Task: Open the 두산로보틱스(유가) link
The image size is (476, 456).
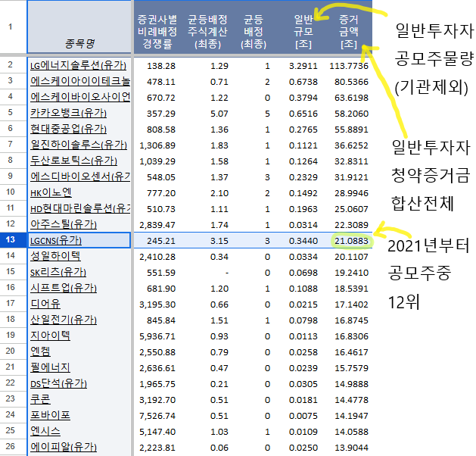Action: click(73, 161)
